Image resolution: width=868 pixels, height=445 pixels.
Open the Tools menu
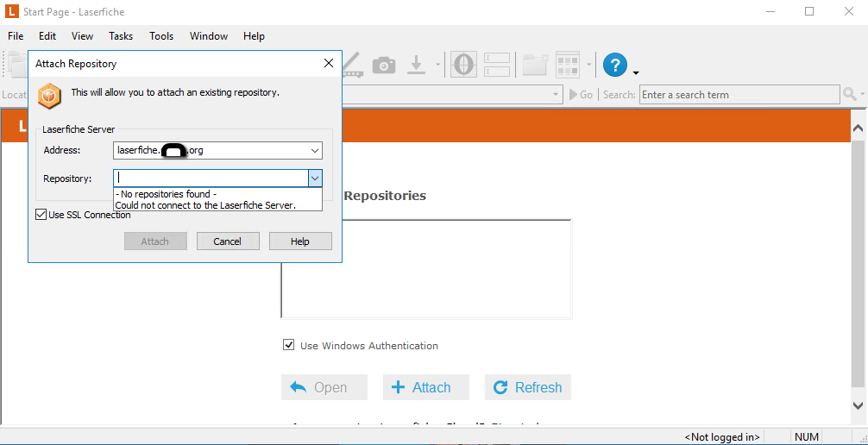click(161, 36)
